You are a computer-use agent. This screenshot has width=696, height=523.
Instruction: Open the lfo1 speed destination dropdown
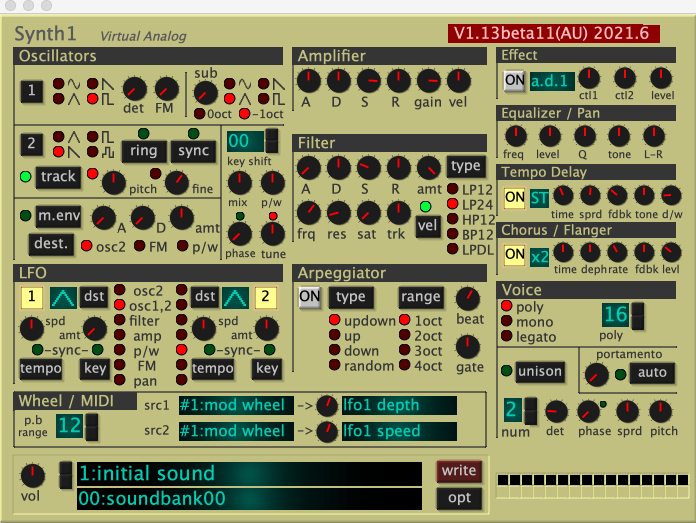399,432
